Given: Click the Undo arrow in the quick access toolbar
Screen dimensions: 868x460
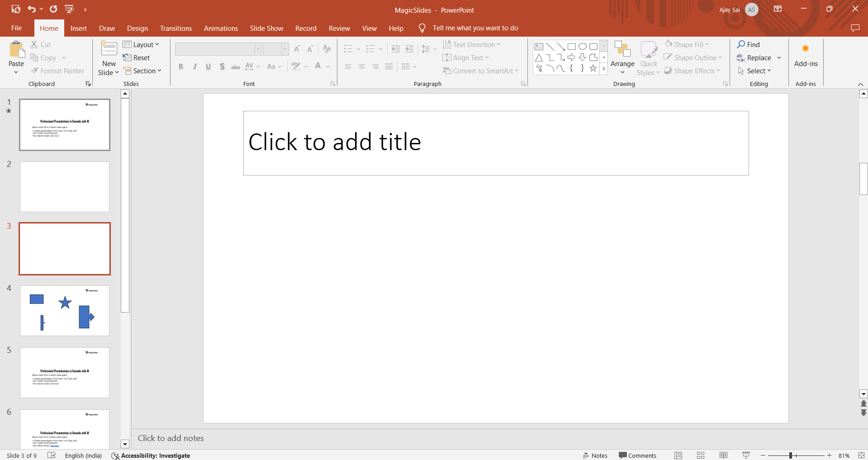Looking at the screenshot, I should click(32, 9).
